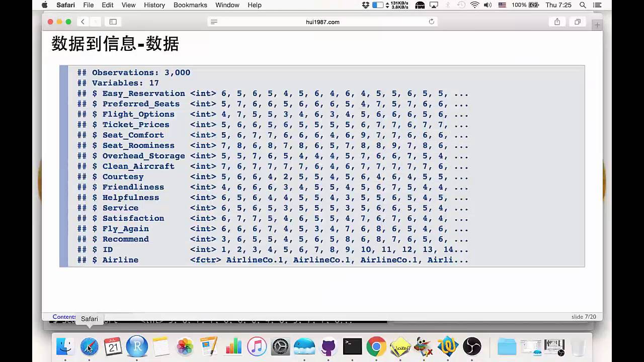
Task: Open the US flag input source menu
Action: coord(502,5)
